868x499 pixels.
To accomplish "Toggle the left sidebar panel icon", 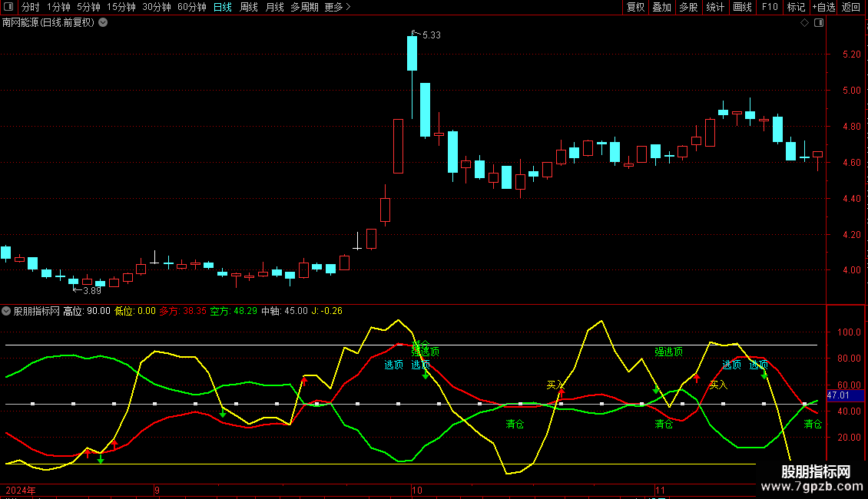I will coord(8,7).
